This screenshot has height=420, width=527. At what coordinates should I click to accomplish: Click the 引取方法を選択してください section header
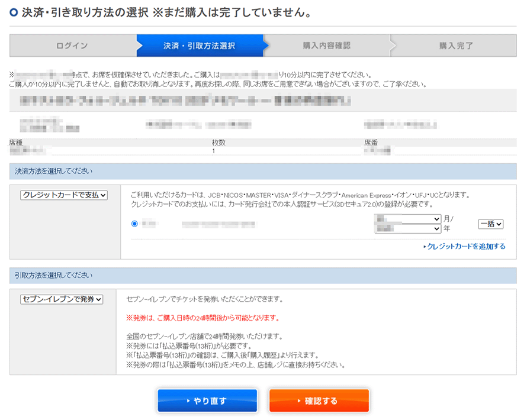(x=263, y=275)
